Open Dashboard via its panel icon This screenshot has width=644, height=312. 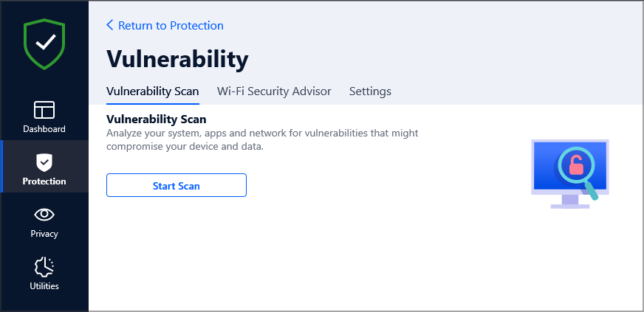[x=44, y=110]
